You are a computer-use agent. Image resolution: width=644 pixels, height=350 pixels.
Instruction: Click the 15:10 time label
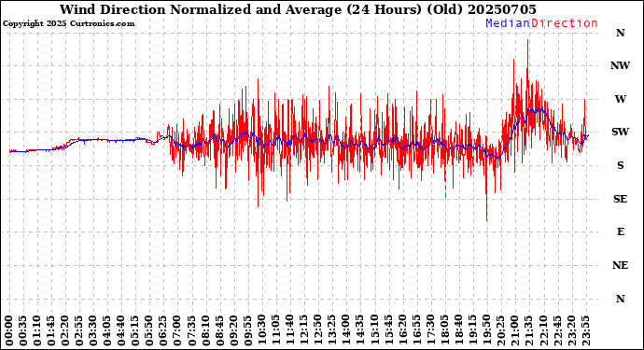[x=374, y=330]
